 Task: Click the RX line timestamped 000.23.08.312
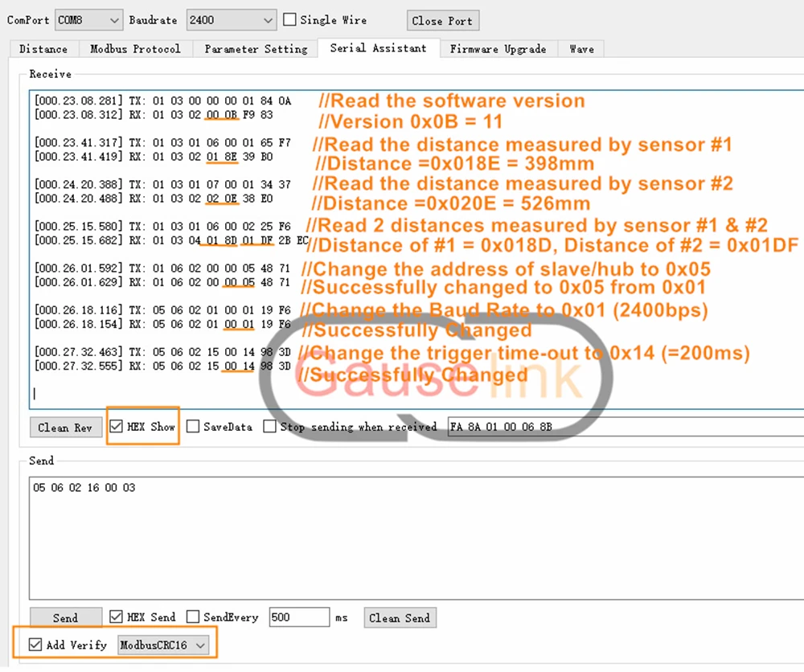pos(154,114)
